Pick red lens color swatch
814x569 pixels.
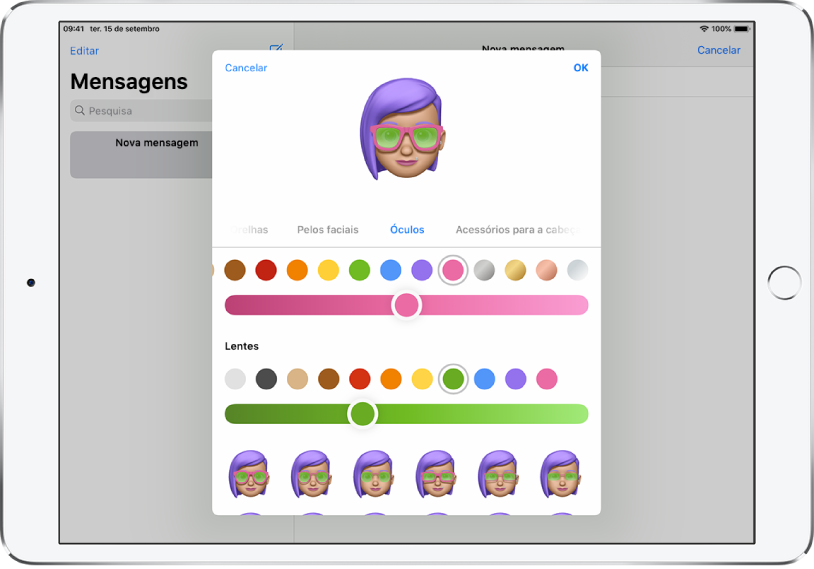360,379
